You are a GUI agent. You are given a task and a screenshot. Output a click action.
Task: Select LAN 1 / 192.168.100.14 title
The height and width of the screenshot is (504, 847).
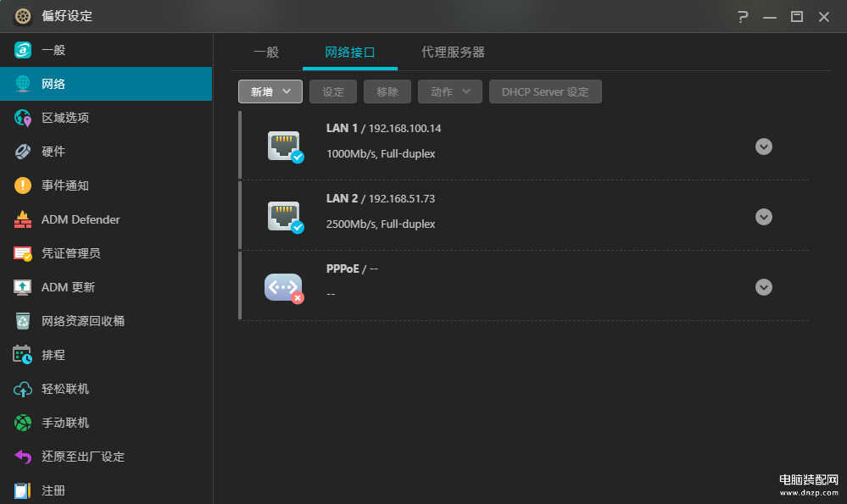(383, 129)
